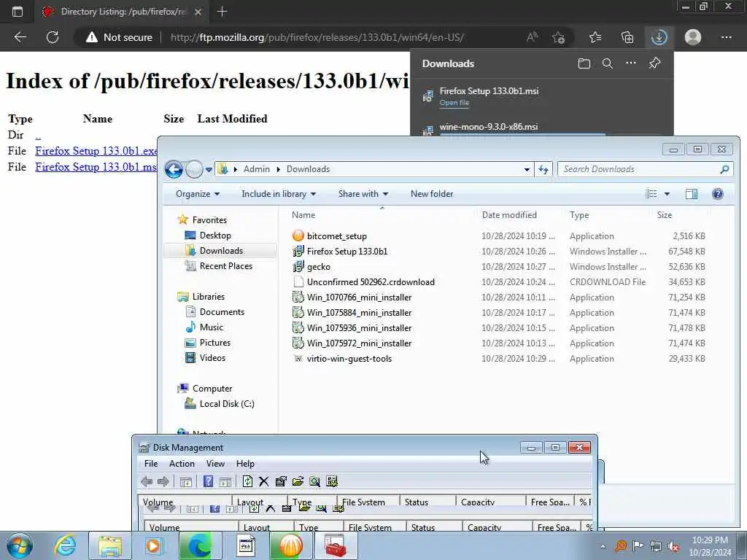The width and height of the screenshot is (747, 560).
Task: Open Edge Settings and more menu
Action: point(726,37)
